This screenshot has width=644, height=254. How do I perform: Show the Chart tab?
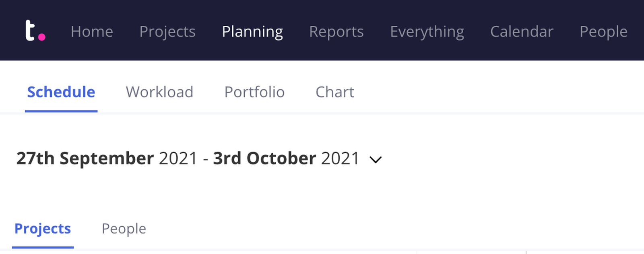pos(335,92)
